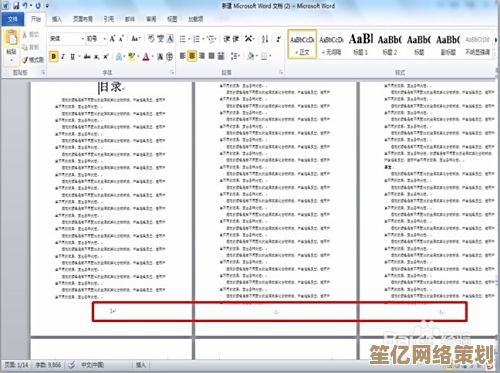This screenshot has height=373, width=500.
Task: Shrink the font size with A-down icon
Action: (x=121, y=39)
